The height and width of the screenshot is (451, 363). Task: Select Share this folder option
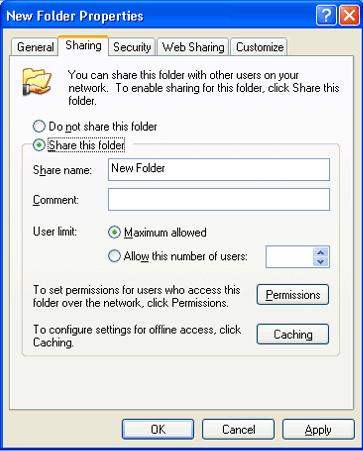[x=39, y=145]
